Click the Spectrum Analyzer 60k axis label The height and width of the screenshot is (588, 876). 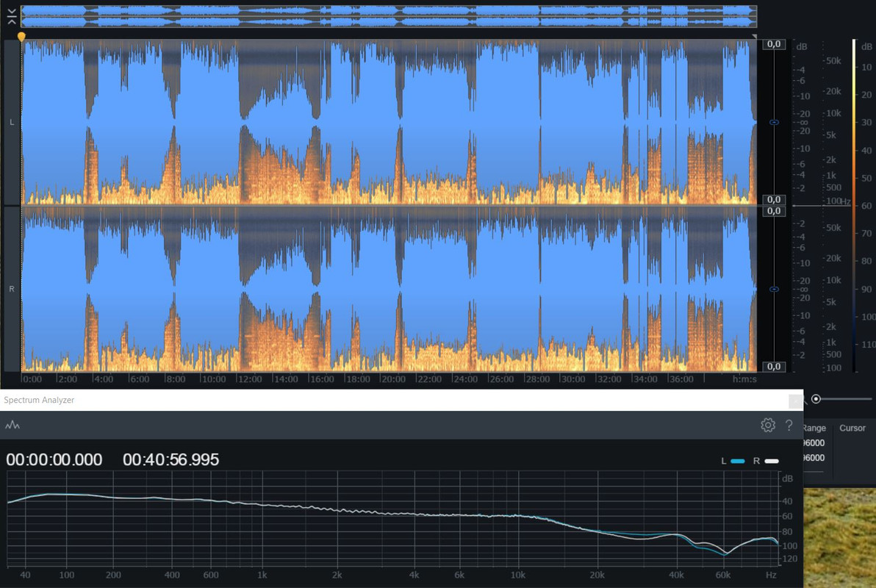[x=723, y=575]
